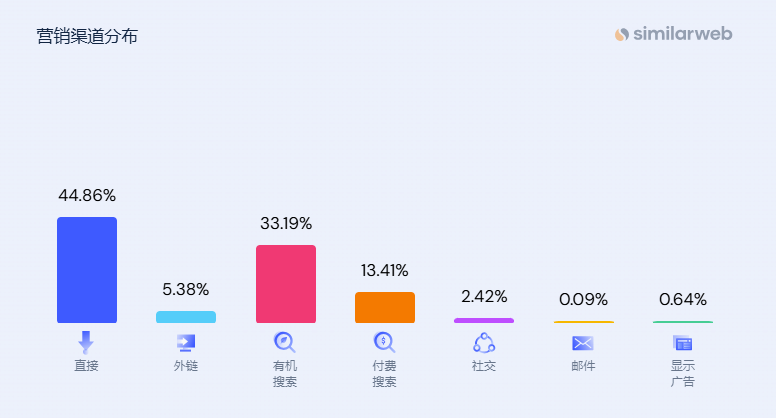Click the Direct (直接) download-arrow icon
The height and width of the screenshot is (418, 776).
pyautogui.click(x=86, y=342)
